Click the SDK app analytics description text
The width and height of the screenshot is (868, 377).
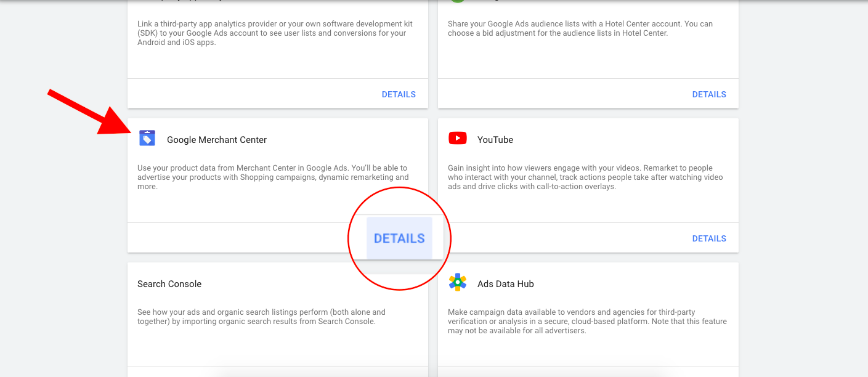coord(275,33)
